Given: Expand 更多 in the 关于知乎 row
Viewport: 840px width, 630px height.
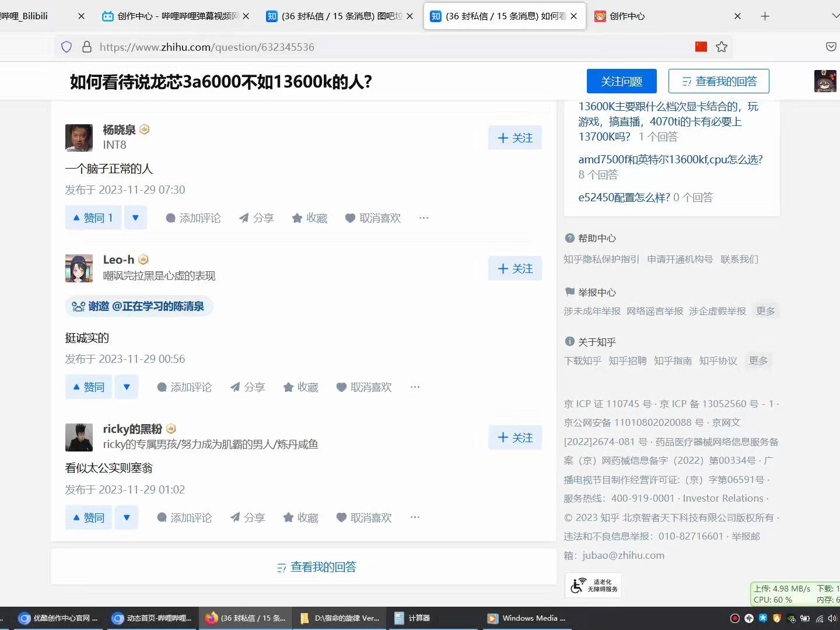Looking at the screenshot, I should click(758, 360).
